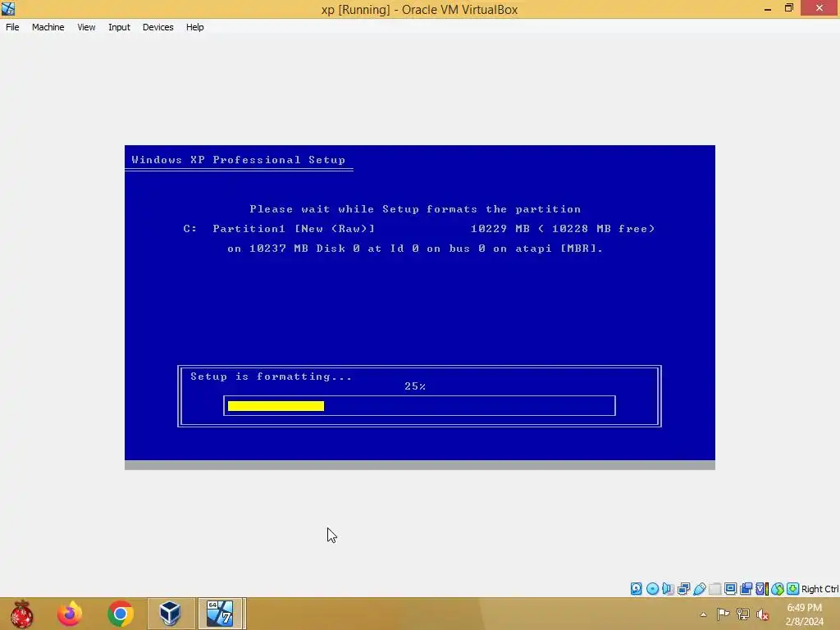Screen dimensions: 840x630
Task: Open the View menu
Action: [x=86, y=27]
